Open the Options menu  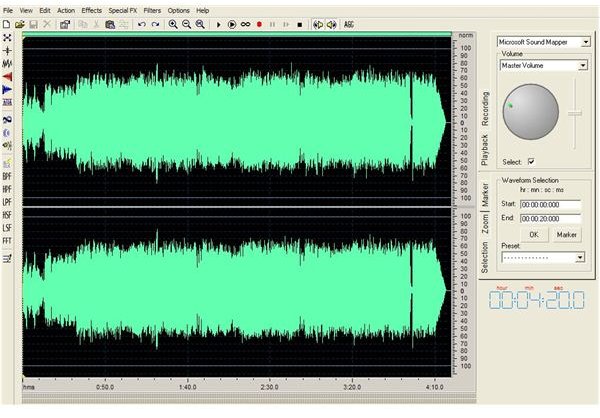click(178, 10)
